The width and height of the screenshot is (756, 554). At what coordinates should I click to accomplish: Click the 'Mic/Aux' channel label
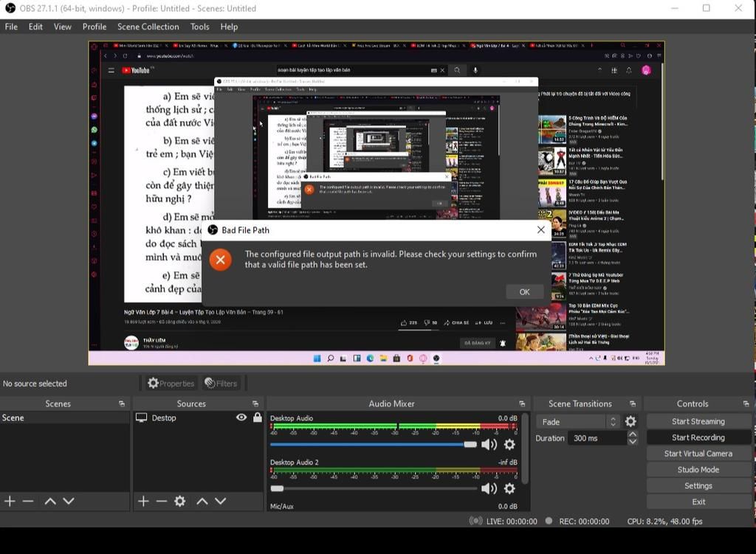281,506
